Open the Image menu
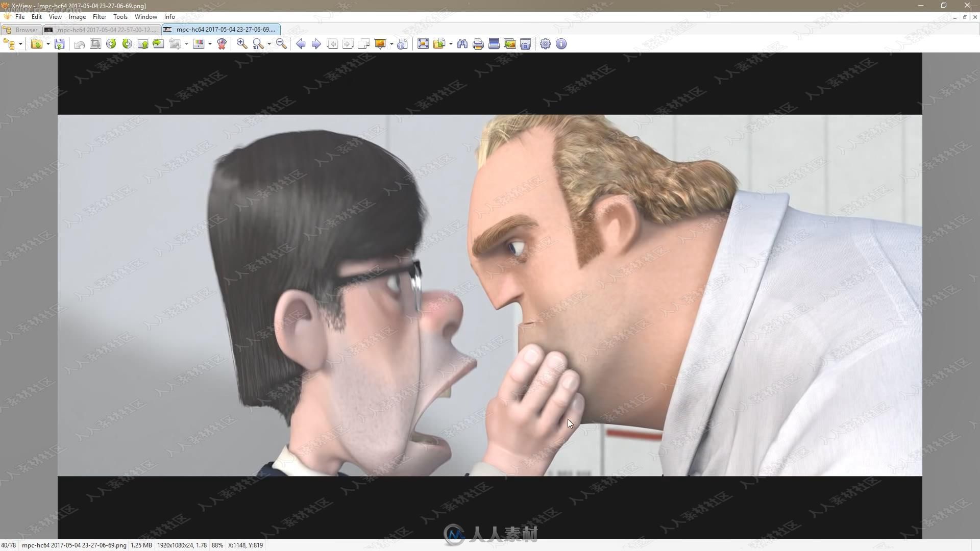 (x=78, y=17)
